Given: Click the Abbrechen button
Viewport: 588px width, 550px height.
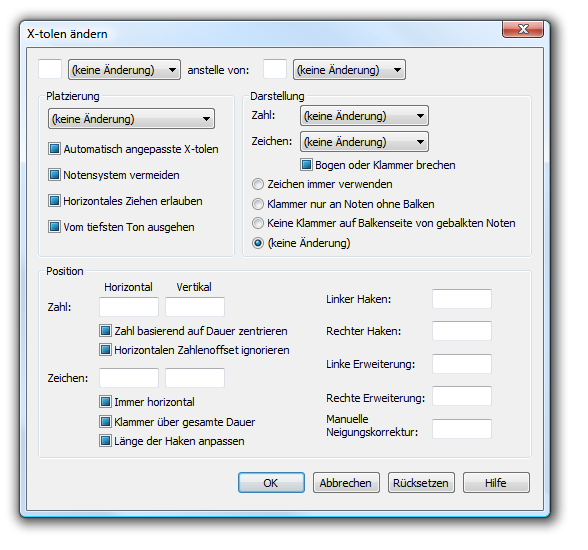Looking at the screenshot, I should click(x=346, y=483).
